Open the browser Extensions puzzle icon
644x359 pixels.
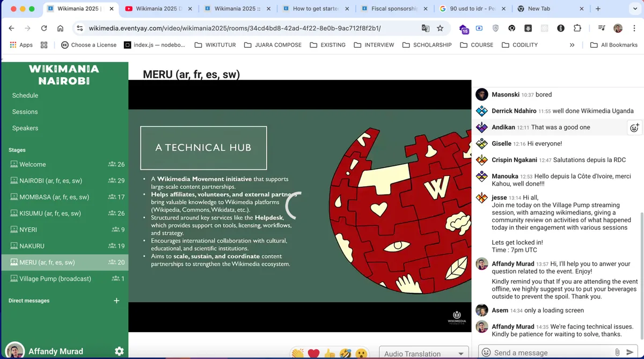coord(577,28)
